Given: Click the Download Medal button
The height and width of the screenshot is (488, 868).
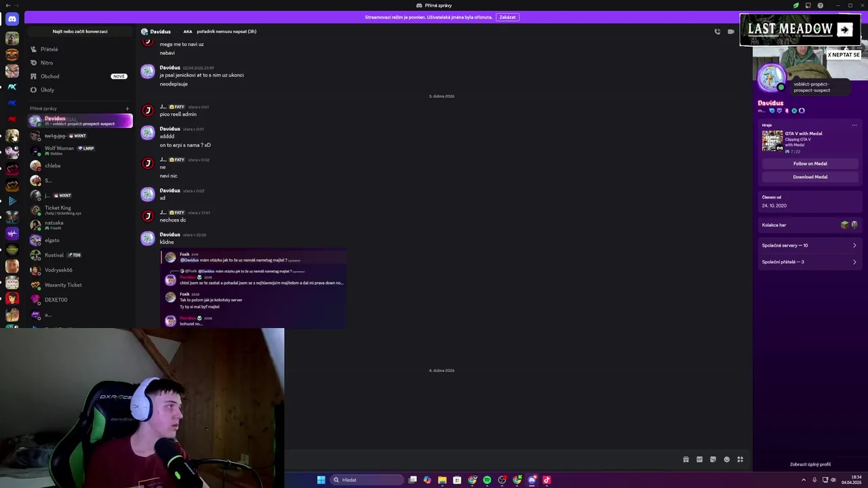Looking at the screenshot, I should [810, 177].
